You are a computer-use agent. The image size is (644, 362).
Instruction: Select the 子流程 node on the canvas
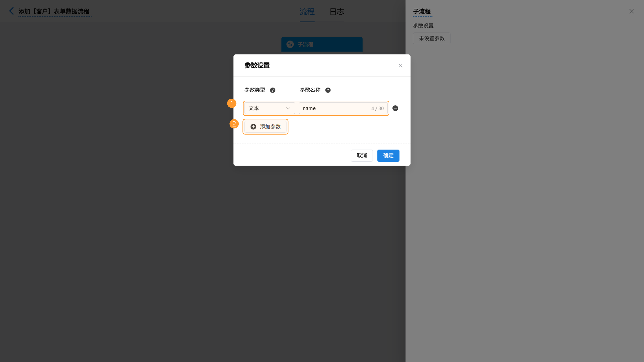322,44
